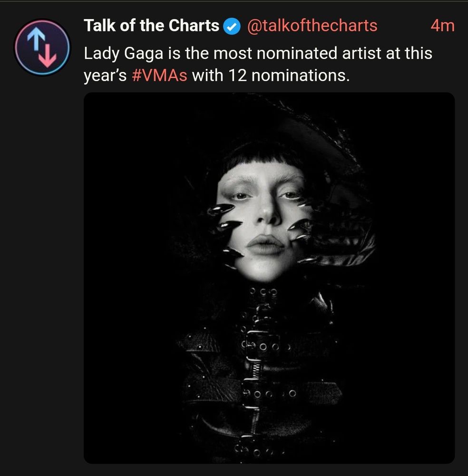Open the attached black-and-white portrait photo

point(269,278)
